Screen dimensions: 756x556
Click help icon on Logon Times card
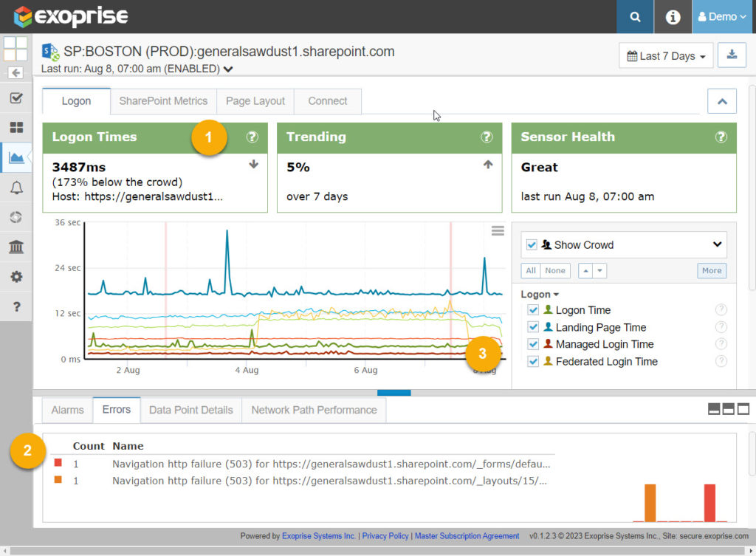[252, 137]
